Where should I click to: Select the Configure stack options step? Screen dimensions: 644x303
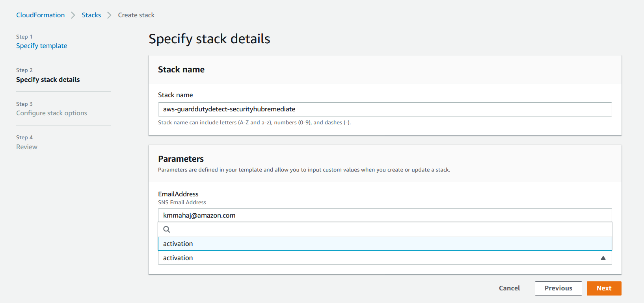pyautogui.click(x=52, y=113)
